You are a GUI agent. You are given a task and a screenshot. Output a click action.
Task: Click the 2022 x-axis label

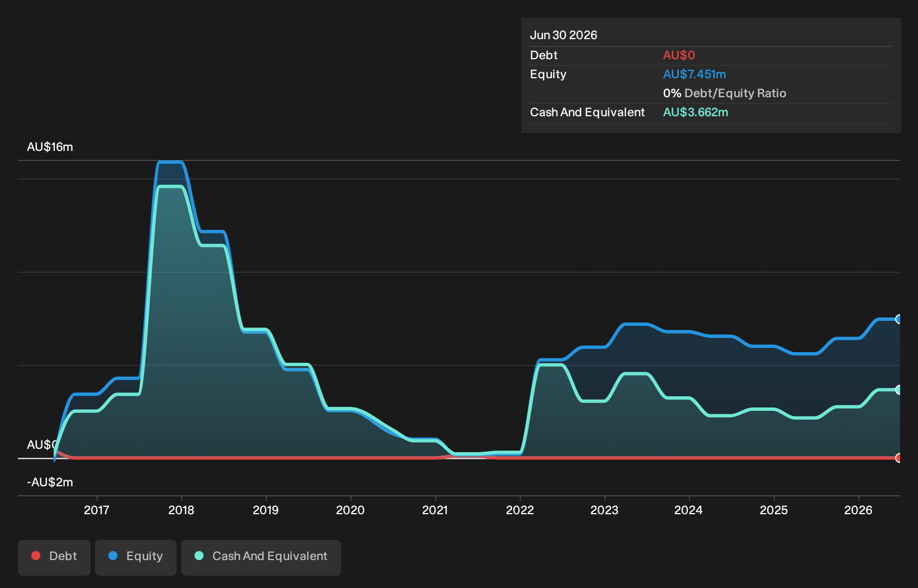(x=520, y=510)
